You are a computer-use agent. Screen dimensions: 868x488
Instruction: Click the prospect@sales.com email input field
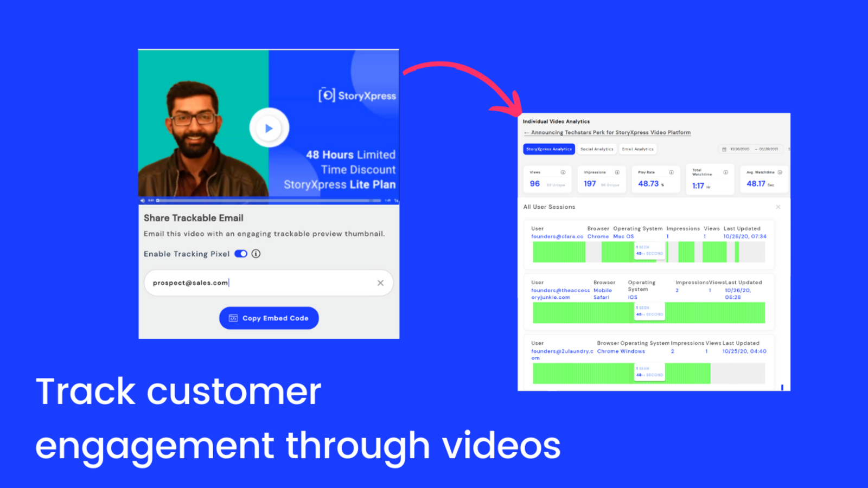[x=260, y=283]
